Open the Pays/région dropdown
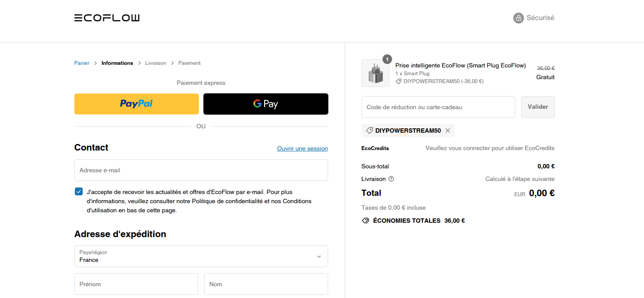This screenshot has height=298, width=644. coord(201,256)
